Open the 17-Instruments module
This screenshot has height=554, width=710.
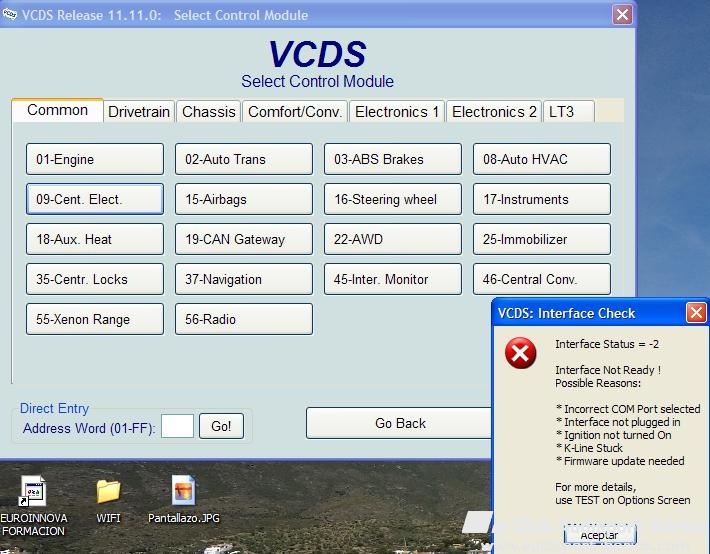[542, 199]
